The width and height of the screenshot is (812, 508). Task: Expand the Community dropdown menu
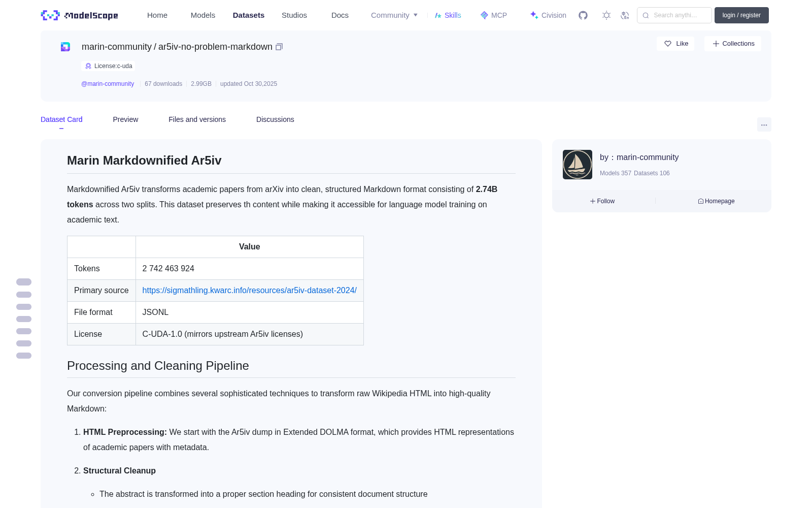(394, 15)
